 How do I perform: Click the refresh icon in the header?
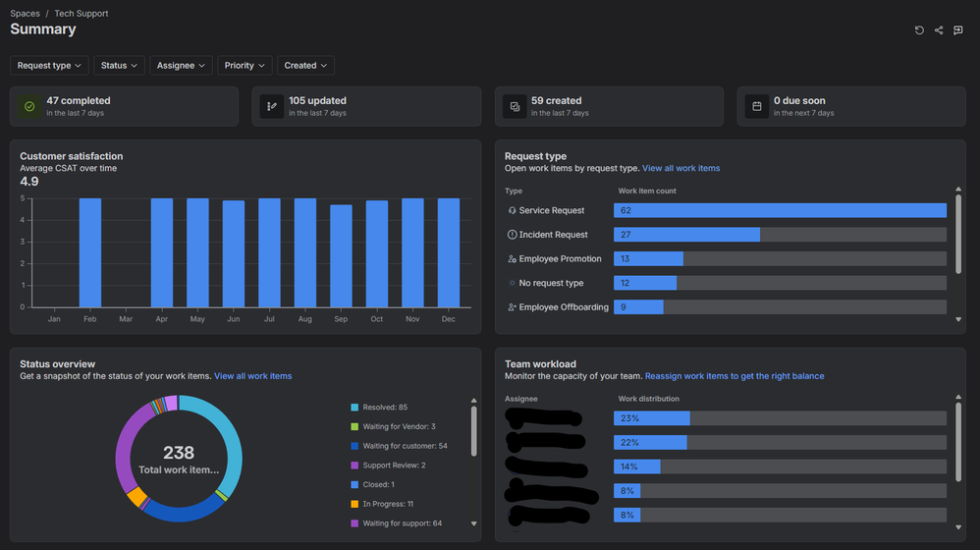point(919,30)
